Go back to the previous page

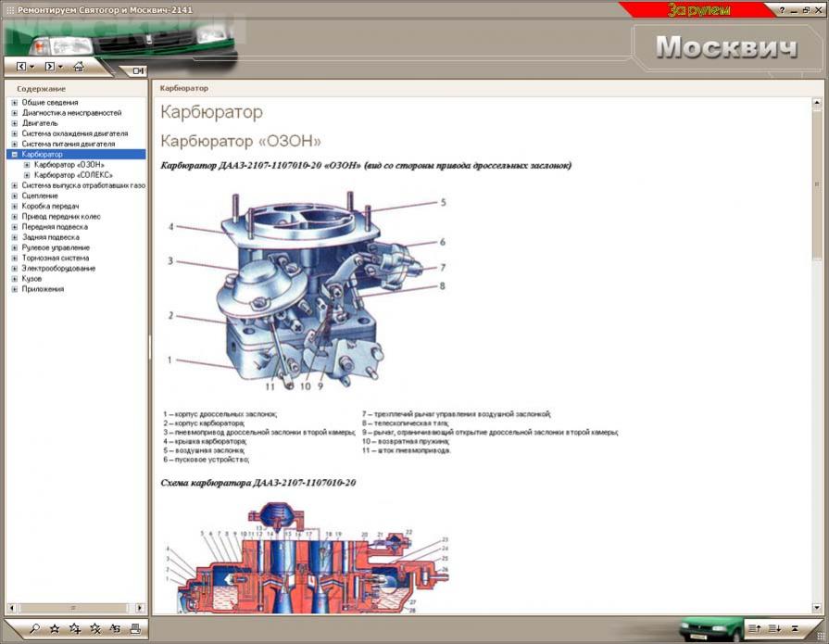coord(21,67)
